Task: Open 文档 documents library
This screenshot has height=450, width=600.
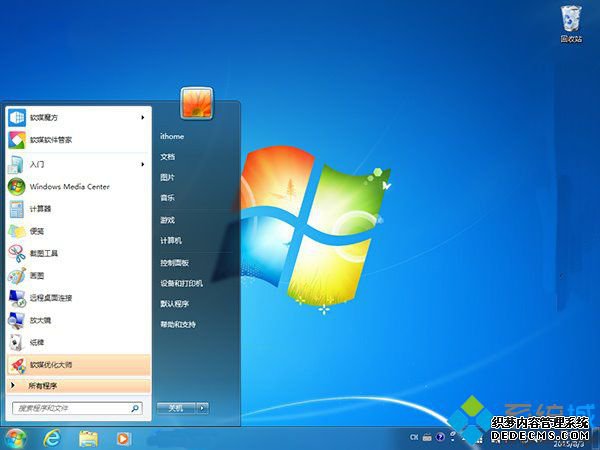Action: (168, 157)
